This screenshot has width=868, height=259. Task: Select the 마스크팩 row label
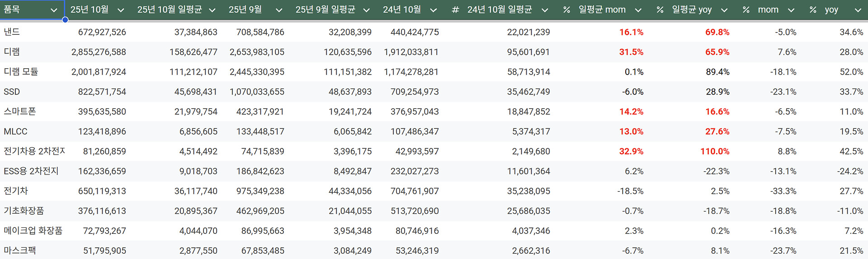click(20, 251)
